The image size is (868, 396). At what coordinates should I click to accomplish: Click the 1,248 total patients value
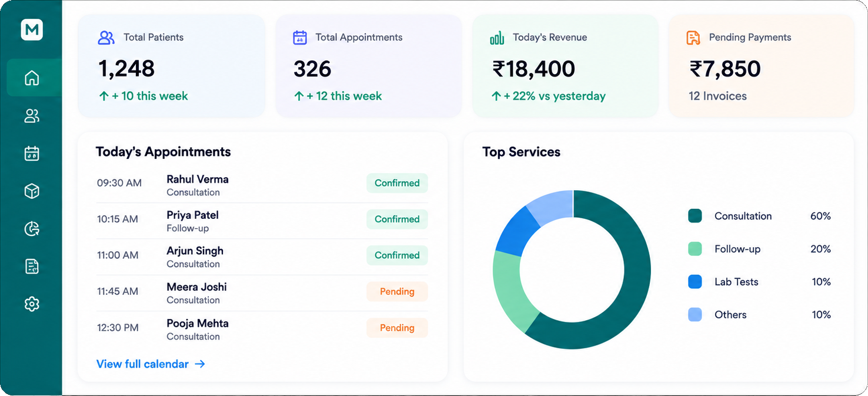pos(126,69)
